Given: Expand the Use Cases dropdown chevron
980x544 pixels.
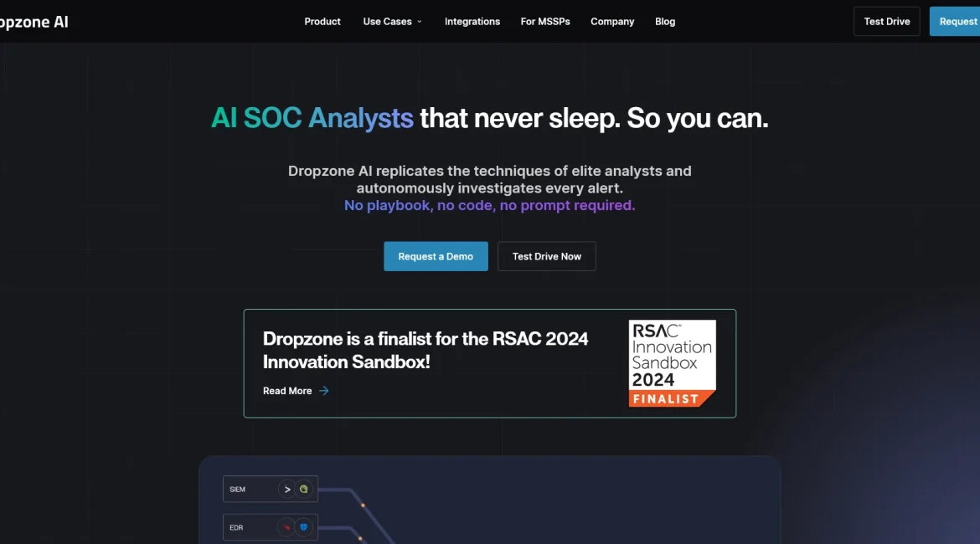Looking at the screenshot, I should click(x=420, y=22).
